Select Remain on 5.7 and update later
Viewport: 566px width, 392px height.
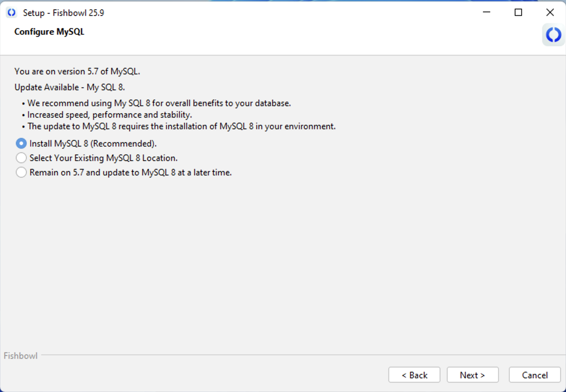point(21,172)
